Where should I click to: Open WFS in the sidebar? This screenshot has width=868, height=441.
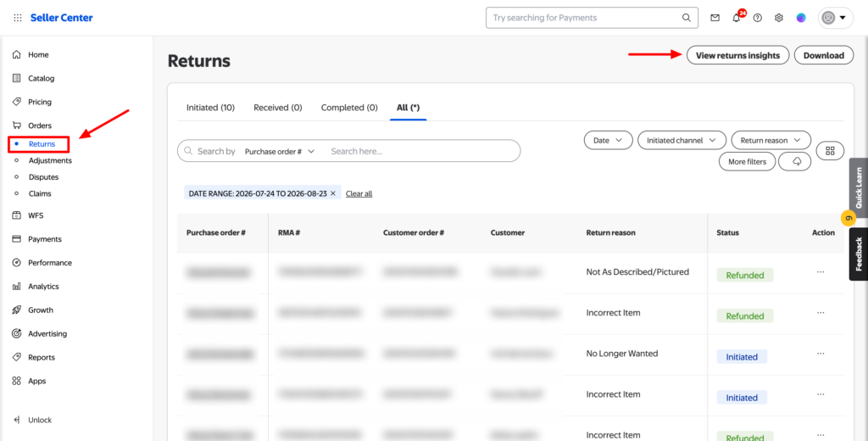pyautogui.click(x=36, y=215)
